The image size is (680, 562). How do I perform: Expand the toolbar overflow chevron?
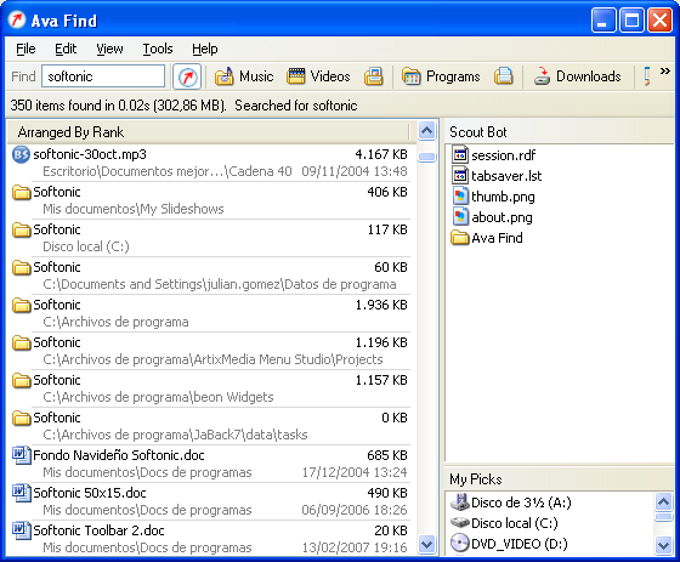(x=665, y=71)
